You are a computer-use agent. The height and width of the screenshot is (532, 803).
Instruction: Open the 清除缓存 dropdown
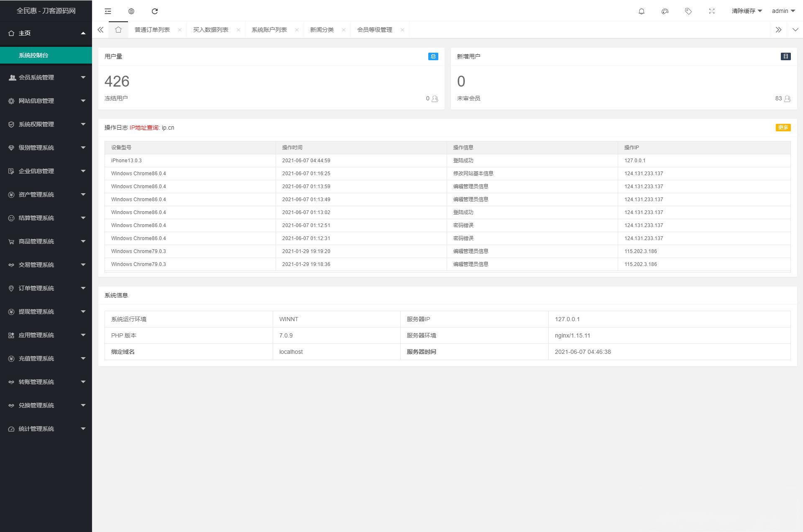click(x=747, y=11)
